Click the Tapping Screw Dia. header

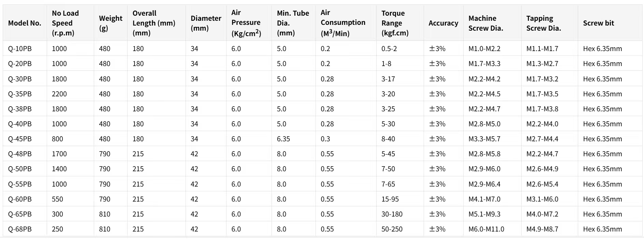(543, 23)
